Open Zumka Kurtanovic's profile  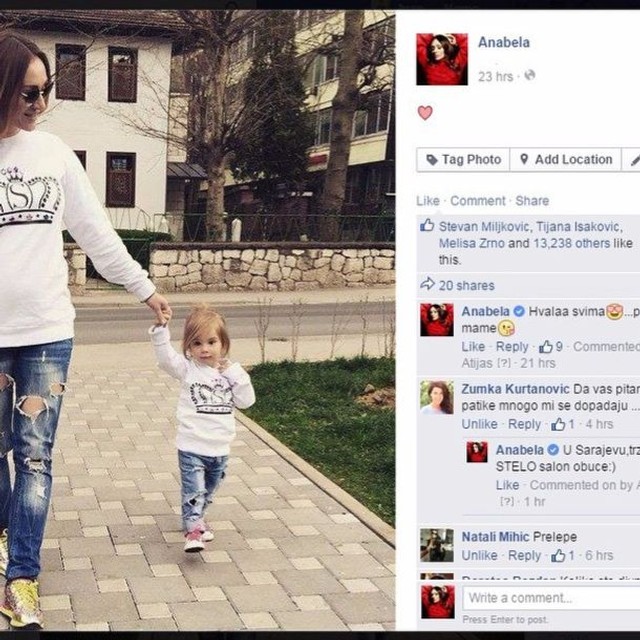[x=515, y=389]
